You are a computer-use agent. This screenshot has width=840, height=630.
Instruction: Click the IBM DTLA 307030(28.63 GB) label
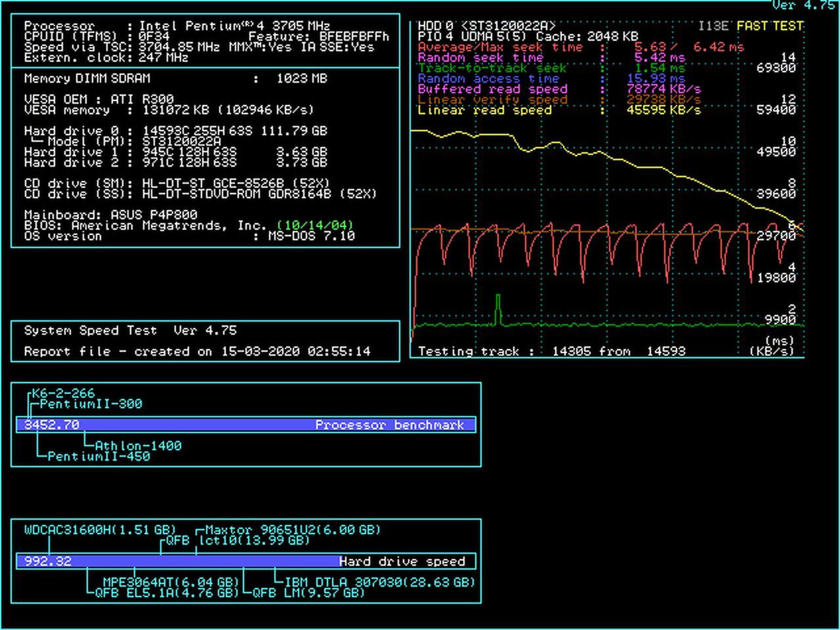point(379,582)
